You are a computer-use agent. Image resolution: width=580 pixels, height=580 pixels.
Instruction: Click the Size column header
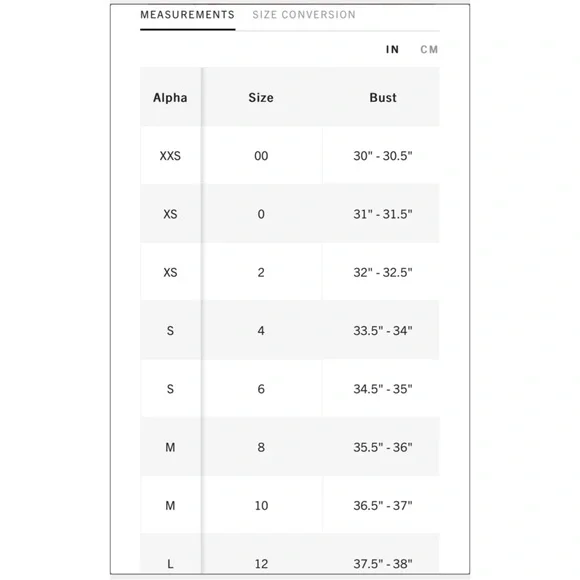point(261,98)
